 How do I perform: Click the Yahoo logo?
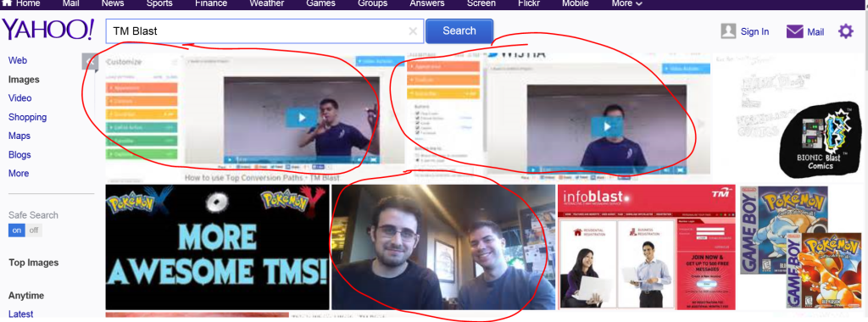[x=48, y=31]
